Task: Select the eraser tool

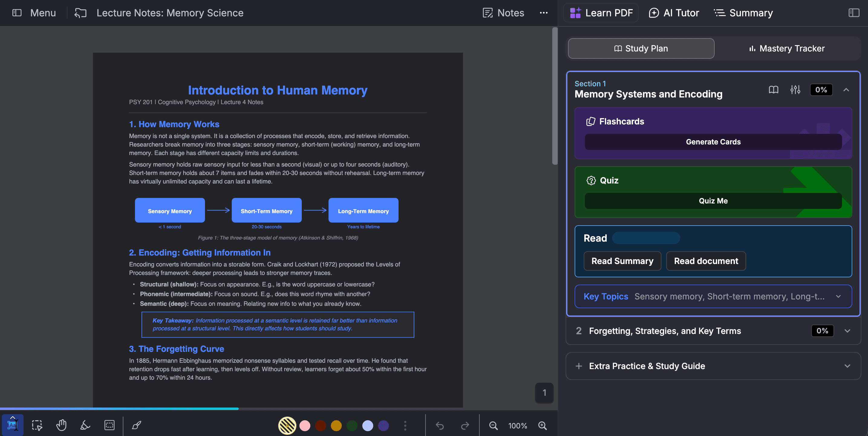Action: (85, 425)
